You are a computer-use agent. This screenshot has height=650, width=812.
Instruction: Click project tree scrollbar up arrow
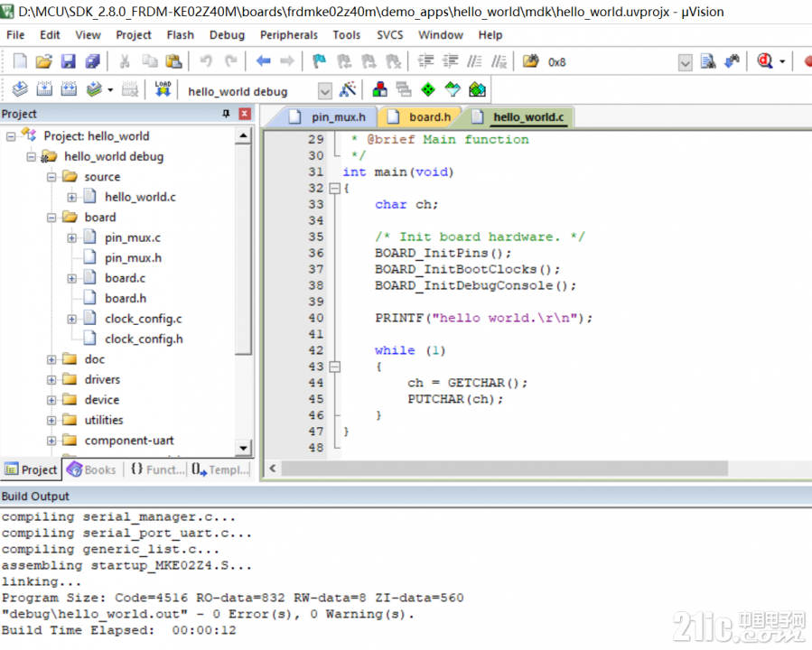pos(243,136)
